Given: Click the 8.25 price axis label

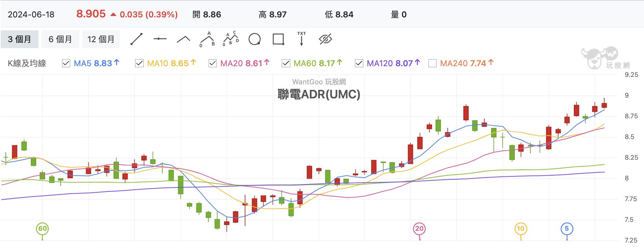Looking at the screenshot, I should (631, 158).
